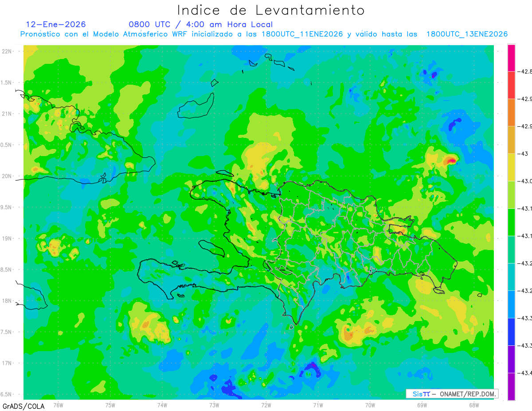
Task: Select the '1800UTC_13ENE2026' valid-until time
Action: pyautogui.click(x=467, y=34)
